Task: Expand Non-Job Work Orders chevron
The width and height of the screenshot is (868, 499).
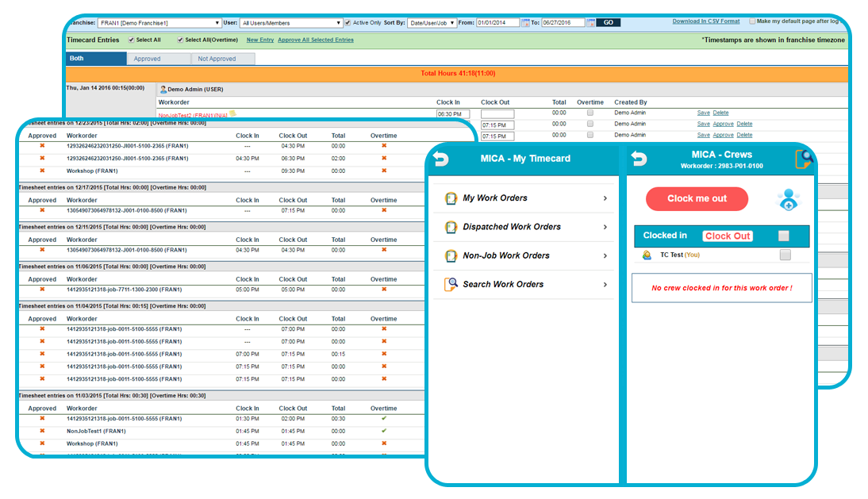Action: [605, 255]
